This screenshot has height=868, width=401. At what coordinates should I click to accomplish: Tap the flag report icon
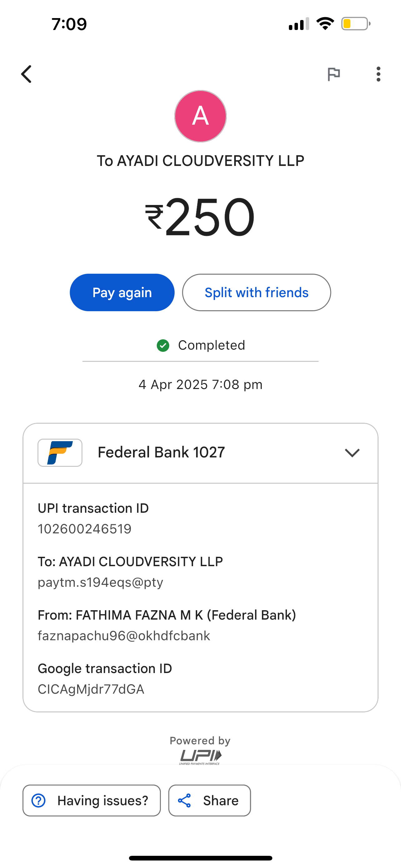pyautogui.click(x=333, y=74)
